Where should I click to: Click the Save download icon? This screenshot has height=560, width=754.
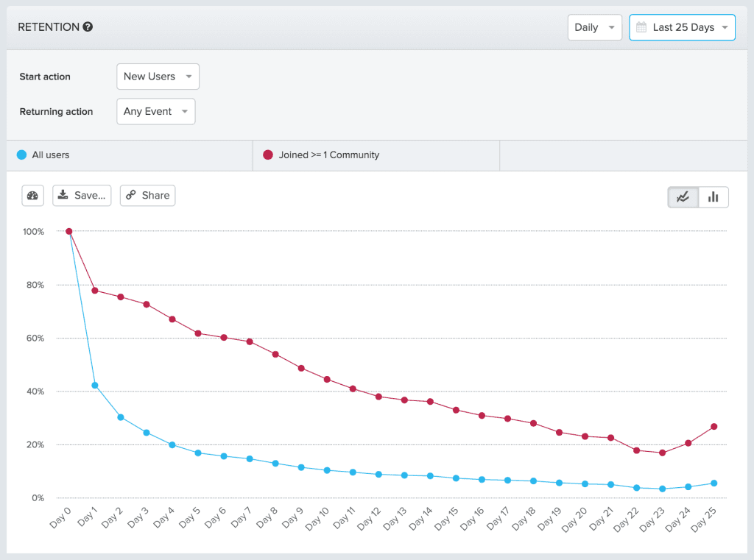(63, 195)
